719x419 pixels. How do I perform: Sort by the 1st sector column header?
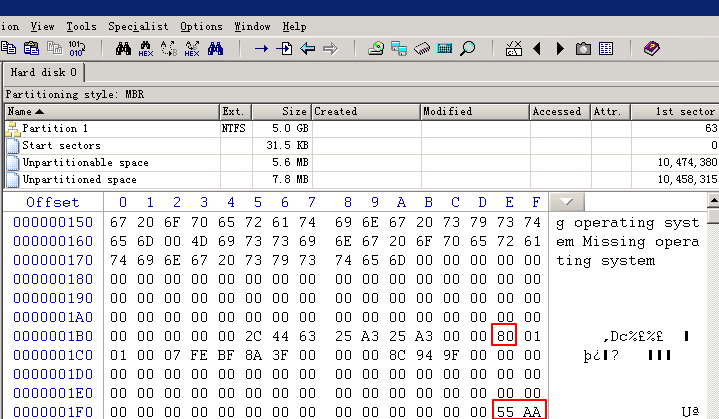pos(675,111)
